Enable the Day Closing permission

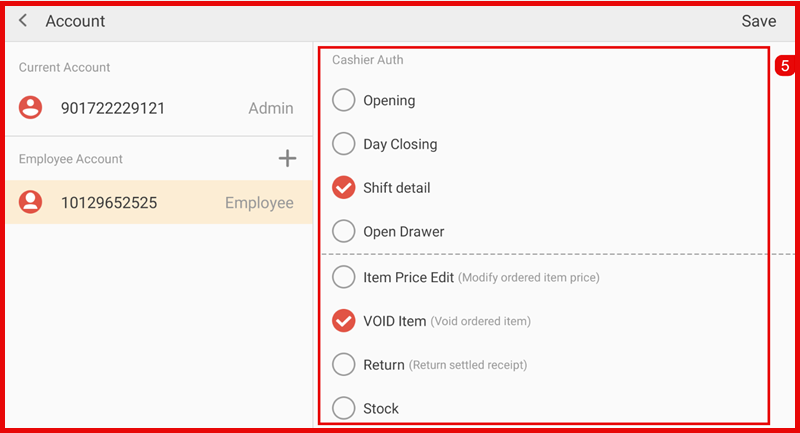point(344,144)
